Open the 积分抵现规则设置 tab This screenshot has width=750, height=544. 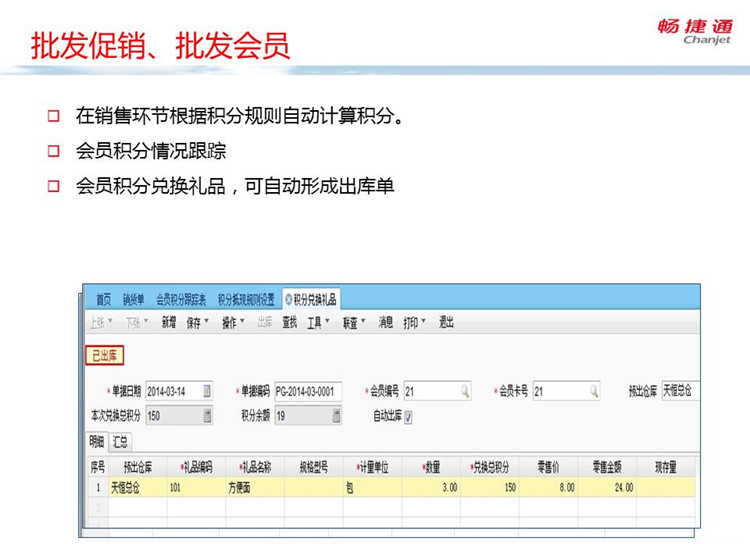[x=246, y=300]
